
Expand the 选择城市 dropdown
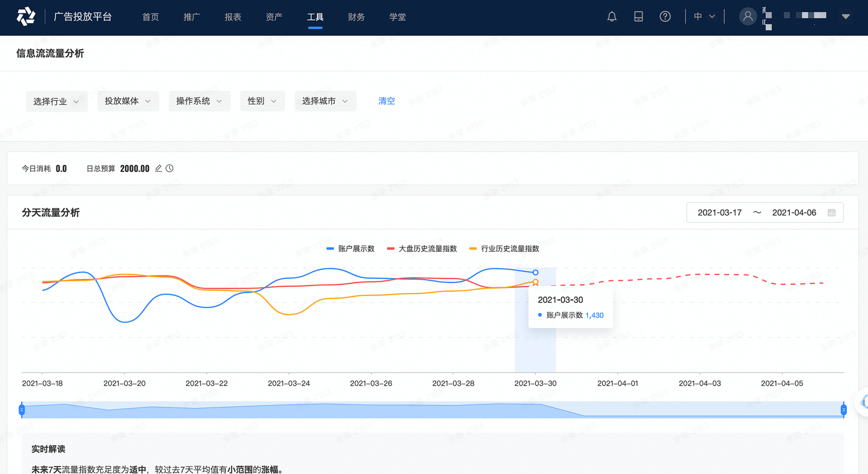click(x=325, y=101)
